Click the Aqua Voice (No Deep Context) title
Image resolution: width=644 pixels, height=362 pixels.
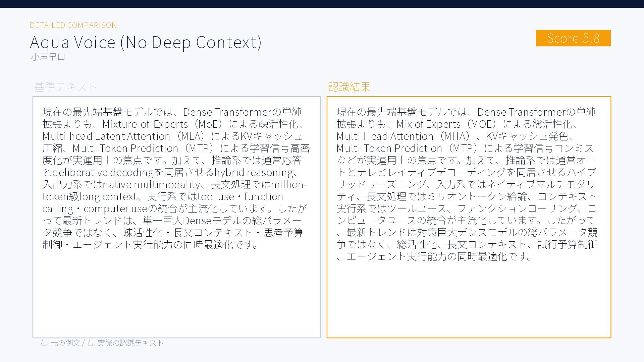click(146, 42)
